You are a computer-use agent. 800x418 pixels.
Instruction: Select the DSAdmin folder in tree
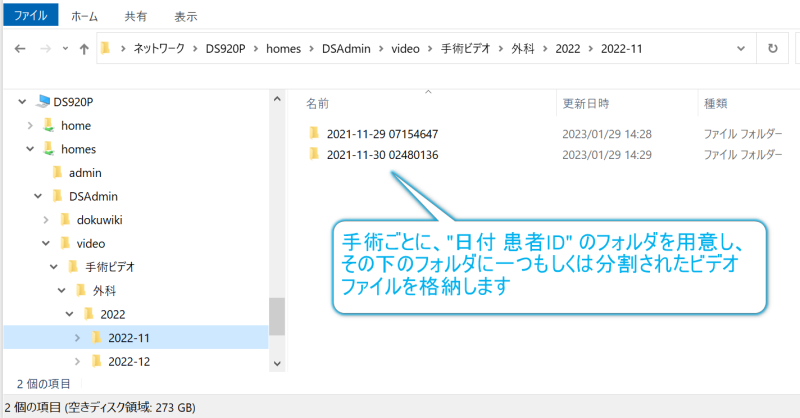(93, 196)
